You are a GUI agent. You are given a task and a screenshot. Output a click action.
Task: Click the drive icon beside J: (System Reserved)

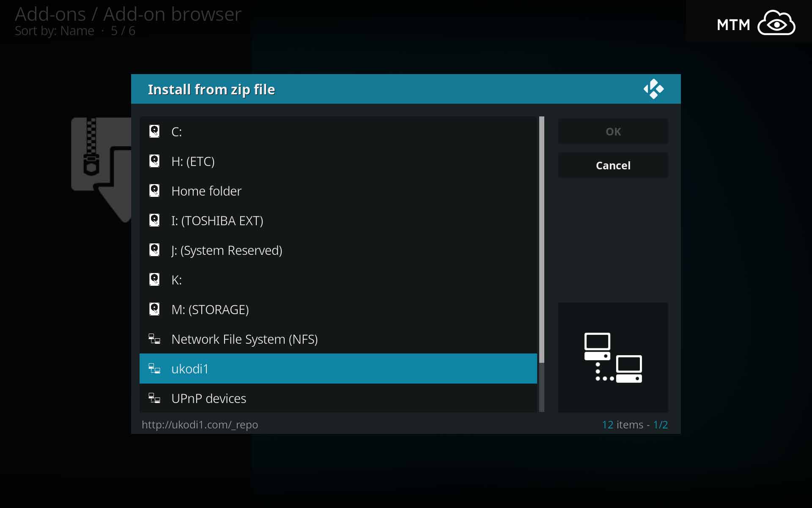pyautogui.click(x=154, y=250)
